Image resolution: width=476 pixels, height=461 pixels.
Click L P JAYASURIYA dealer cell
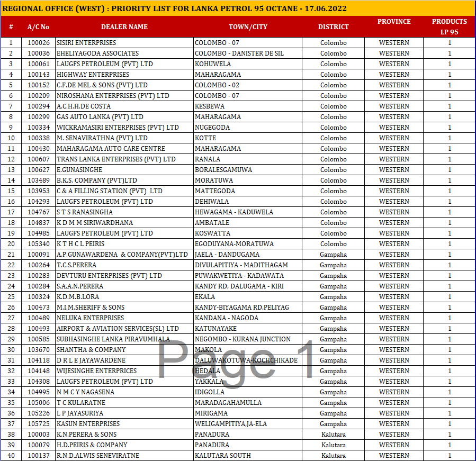(x=124, y=413)
